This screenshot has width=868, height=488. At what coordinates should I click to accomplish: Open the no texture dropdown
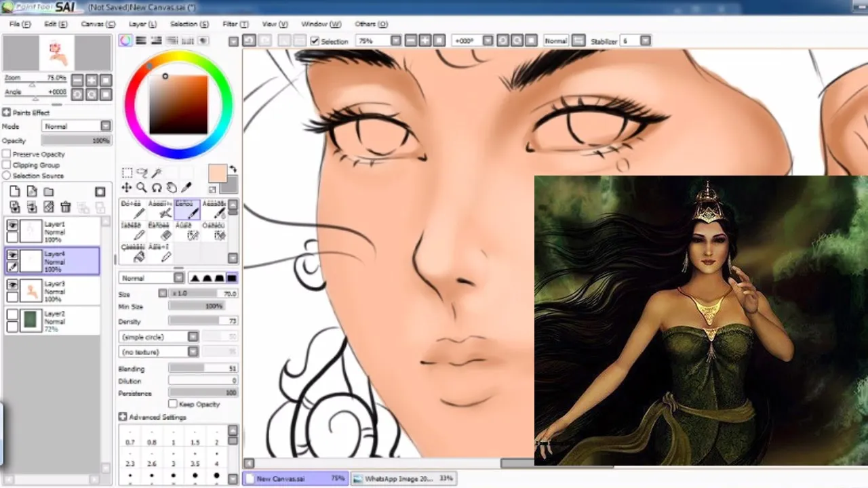pyautogui.click(x=159, y=352)
